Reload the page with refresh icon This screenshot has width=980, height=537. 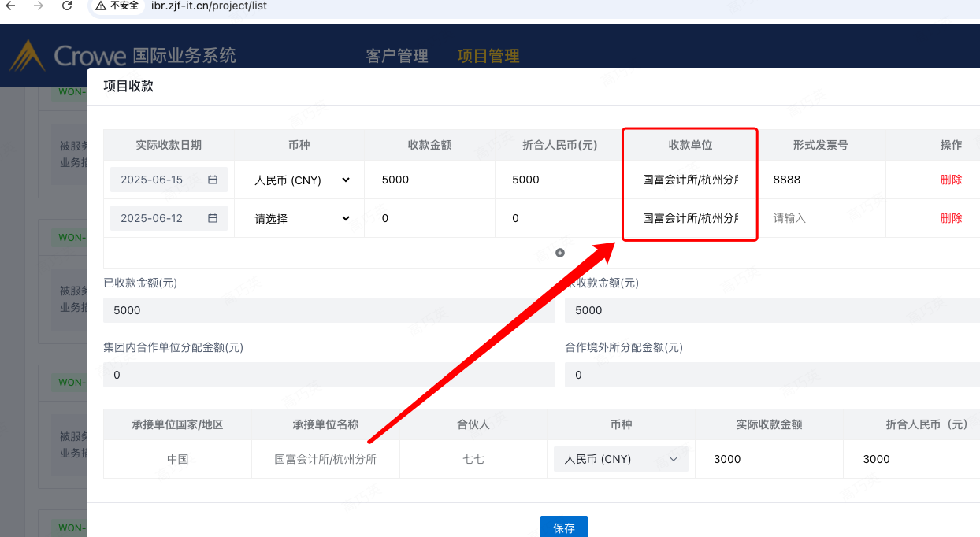67,6
